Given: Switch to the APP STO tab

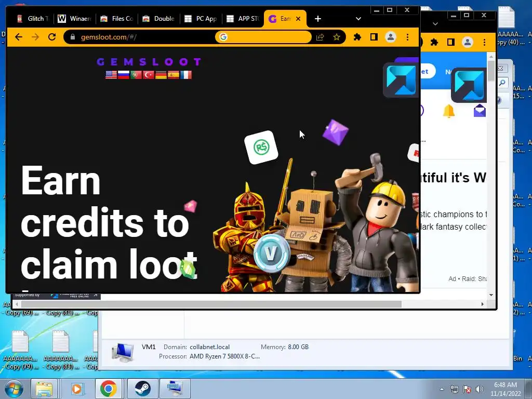Looking at the screenshot, I should 243,19.
